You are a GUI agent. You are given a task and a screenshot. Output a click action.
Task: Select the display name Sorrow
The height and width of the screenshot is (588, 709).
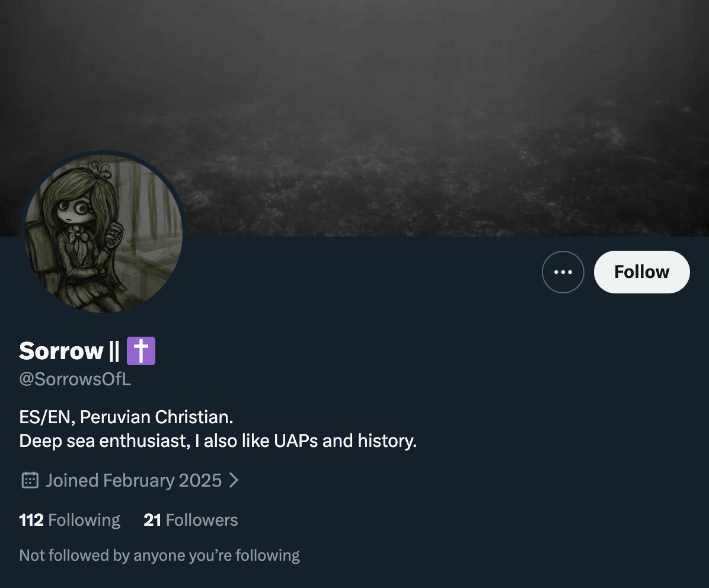pos(61,351)
